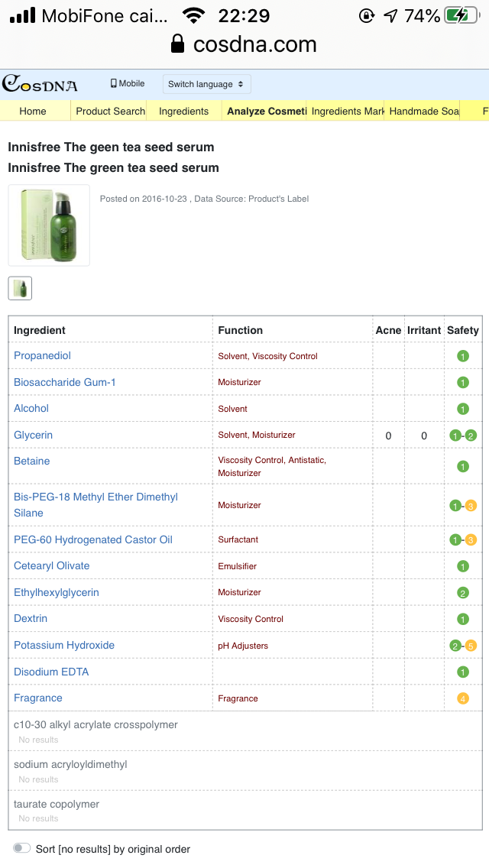This screenshot has height=868, width=489.
Task: Click the CosDNA logo
Action: (x=40, y=83)
